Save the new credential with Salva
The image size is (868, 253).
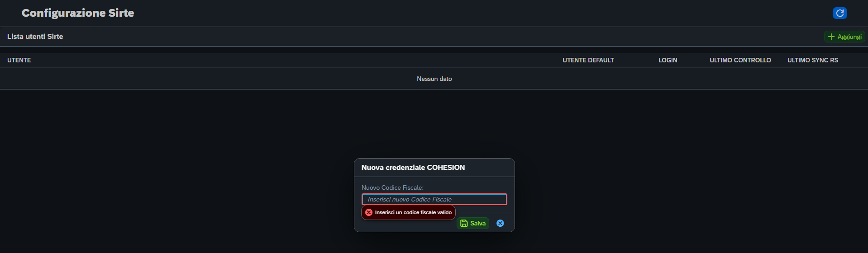click(473, 223)
